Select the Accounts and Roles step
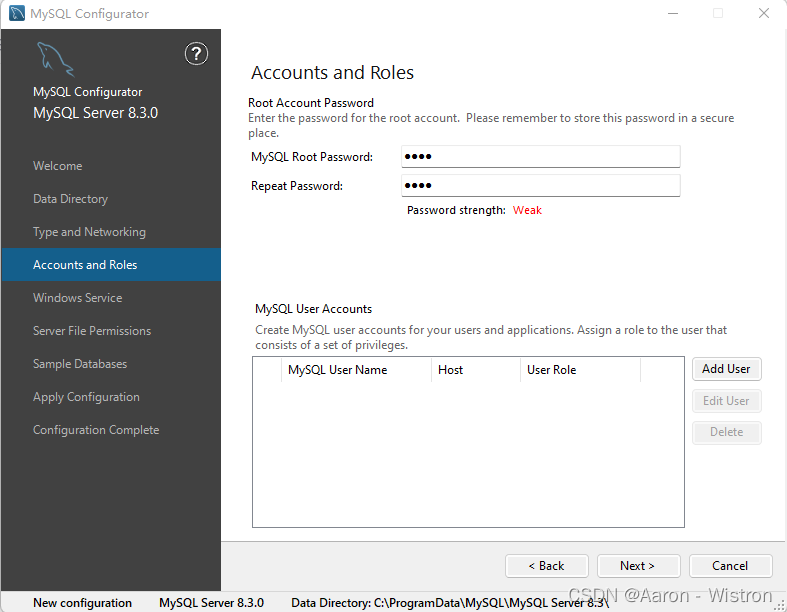 click(111, 265)
